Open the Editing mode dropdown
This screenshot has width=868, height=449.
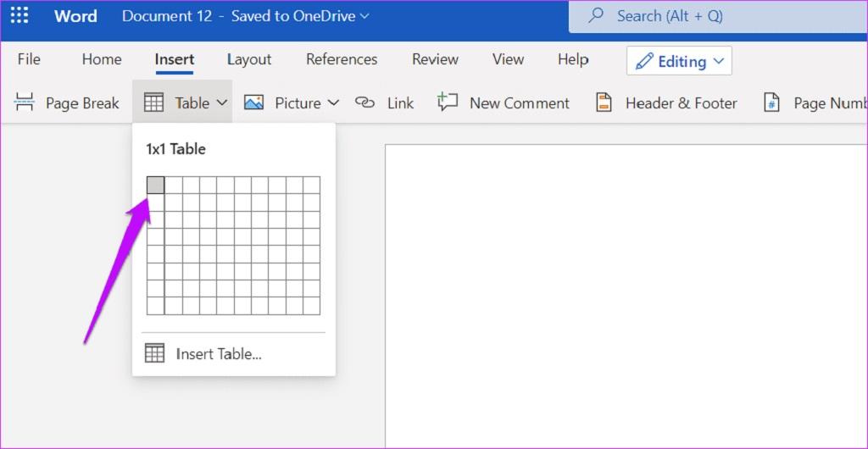(x=679, y=61)
